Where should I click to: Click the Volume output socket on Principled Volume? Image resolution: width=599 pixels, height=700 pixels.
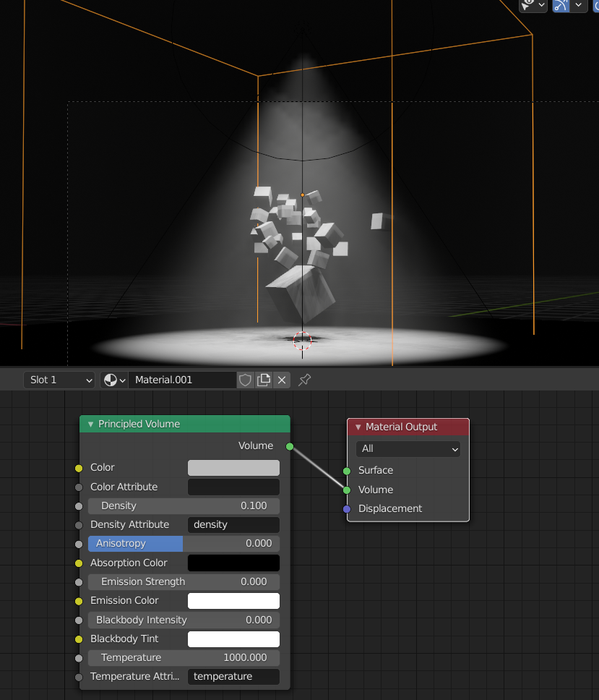(x=290, y=446)
